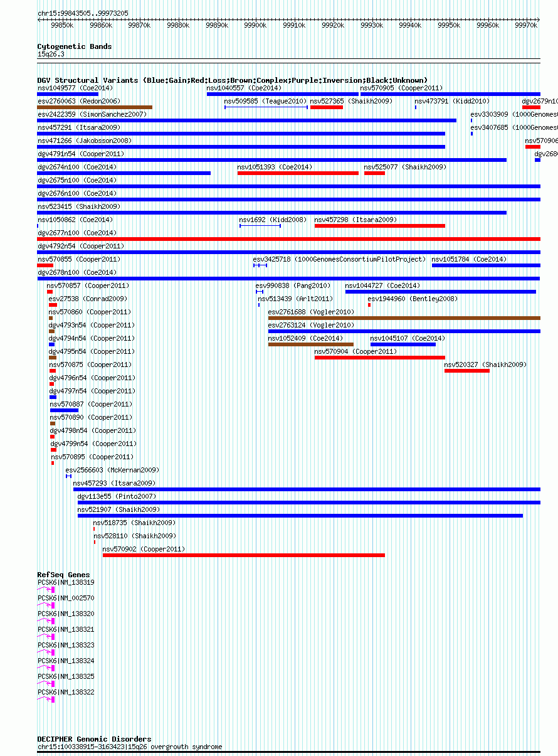The width and height of the screenshot is (558, 756).
Task: Open variant nsv1040557 (Coe2014)
Action: (x=245, y=88)
